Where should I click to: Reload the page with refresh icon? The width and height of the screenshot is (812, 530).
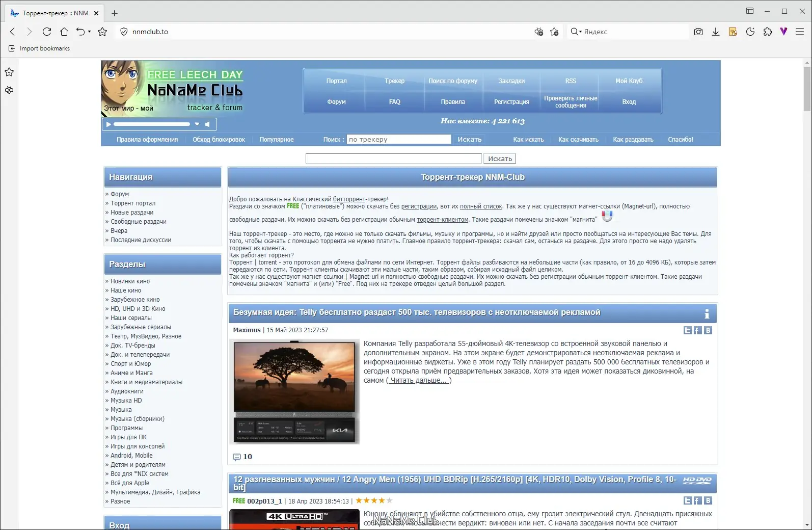click(47, 32)
